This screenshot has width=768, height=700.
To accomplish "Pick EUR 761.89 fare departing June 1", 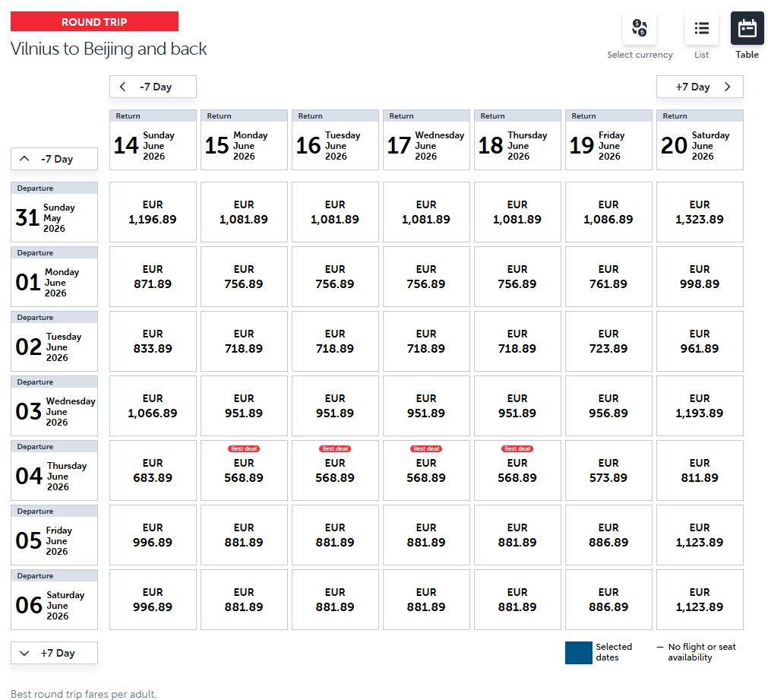I will [x=608, y=277].
